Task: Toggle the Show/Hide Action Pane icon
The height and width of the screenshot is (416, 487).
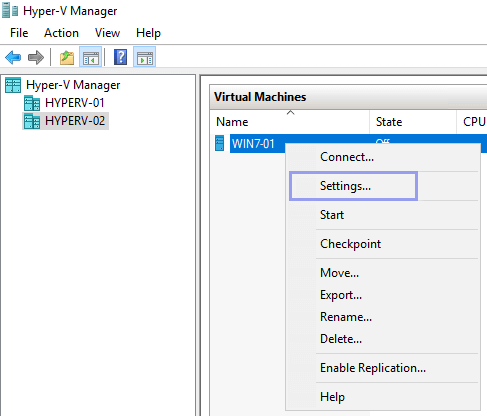Action: click(x=145, y=57)
